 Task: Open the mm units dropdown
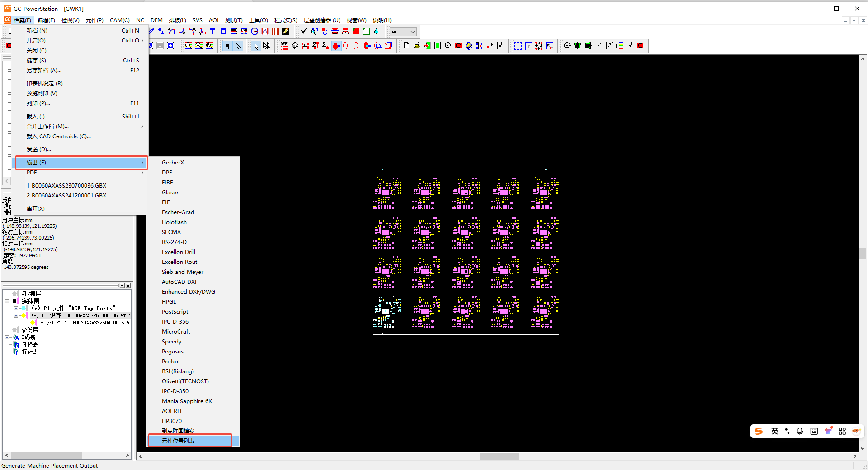pyautogui.click(x=412, y=32)
